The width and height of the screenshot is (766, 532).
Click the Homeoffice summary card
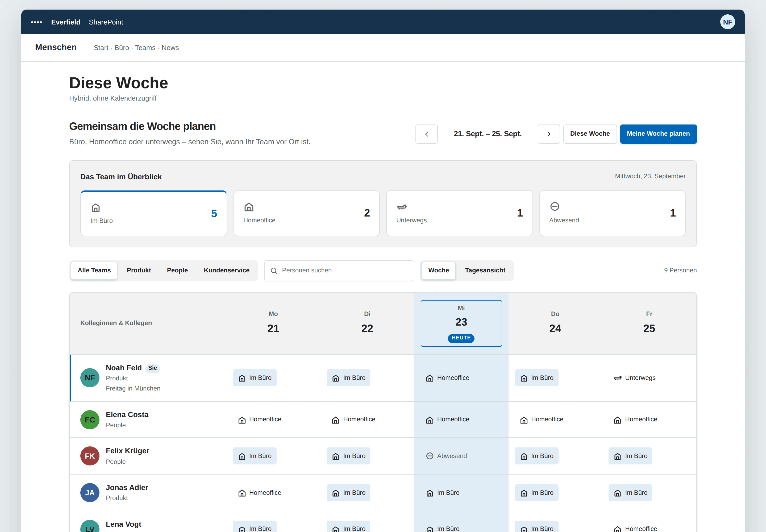(x=306, y=213)
